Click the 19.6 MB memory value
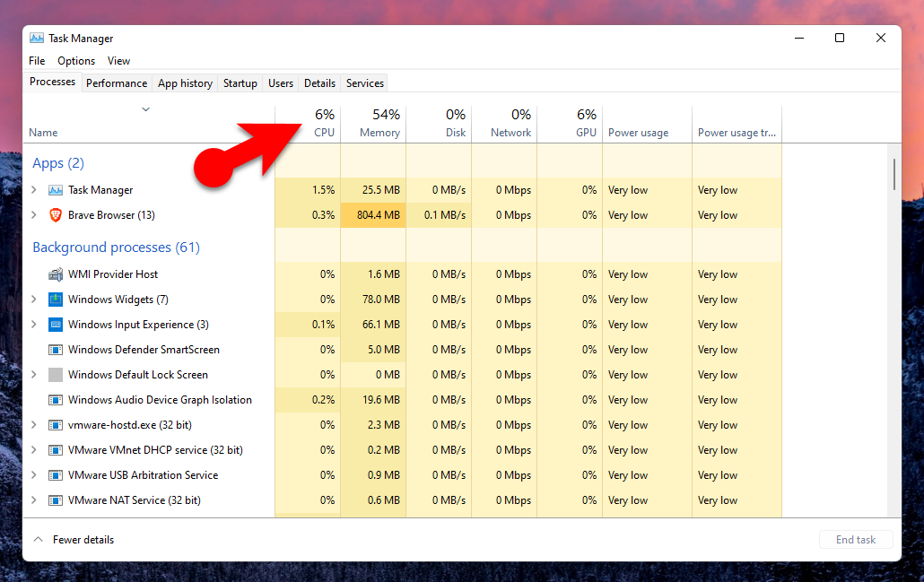924x582 pixels. click(380, 400)
